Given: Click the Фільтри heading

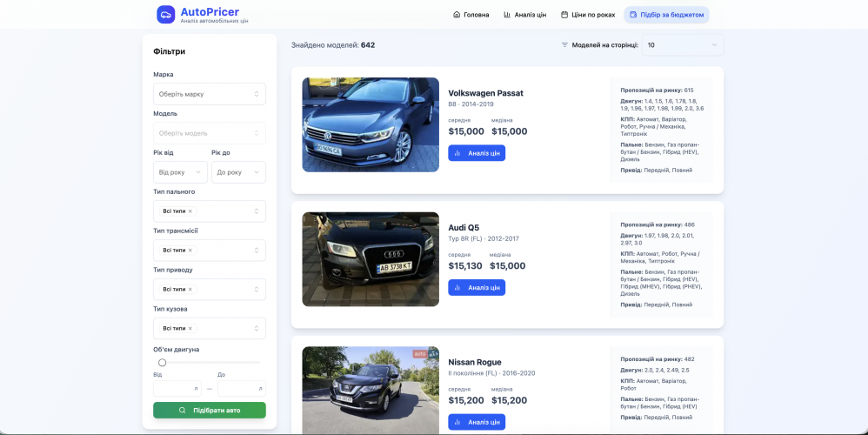Looking at the screenshot, I should tap(170, 51).
